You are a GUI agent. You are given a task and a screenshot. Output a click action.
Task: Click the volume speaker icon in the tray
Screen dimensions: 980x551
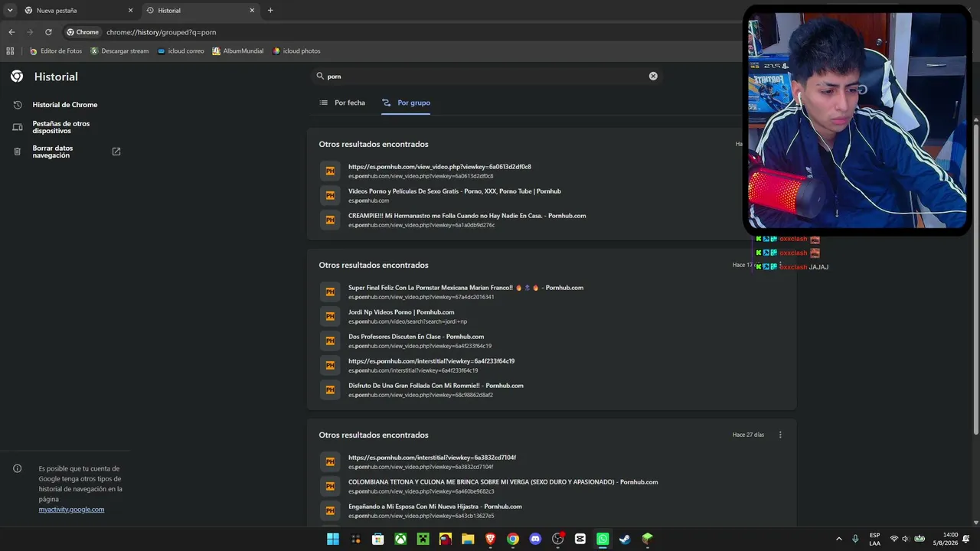(906, 539)
